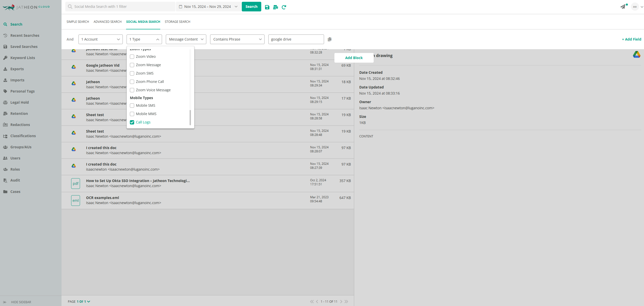Go to the next results page
This screenshot has width=644, height=306.
(341, 301)
